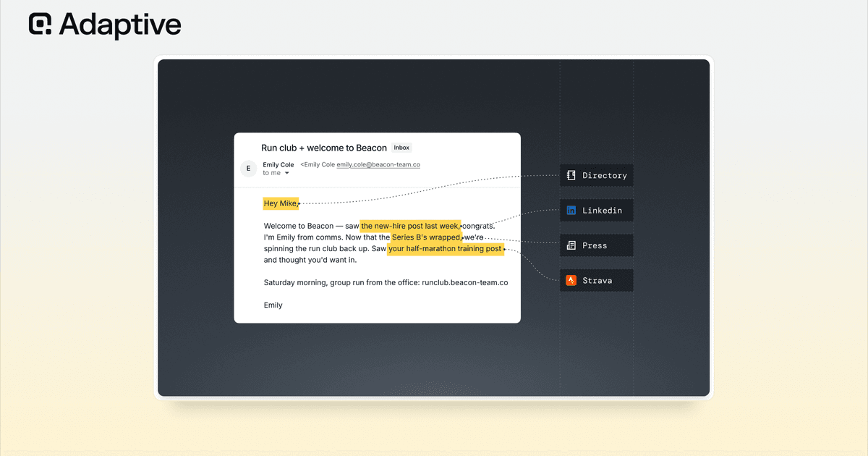Click the Directory notebook icon
Screen dimensions: 868x456
click(571, 175)
